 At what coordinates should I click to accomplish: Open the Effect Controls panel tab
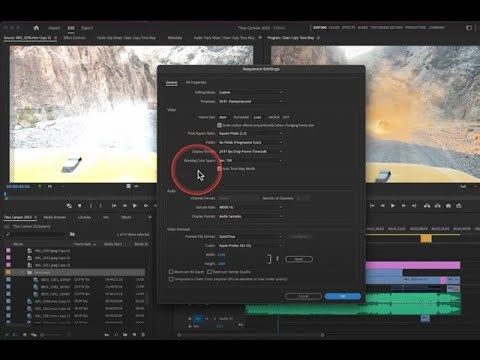(x=74, y=38)
